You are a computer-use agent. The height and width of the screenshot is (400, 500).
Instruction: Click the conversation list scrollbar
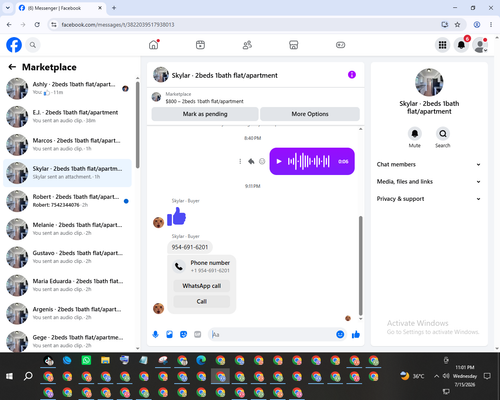tap(137, 125)
